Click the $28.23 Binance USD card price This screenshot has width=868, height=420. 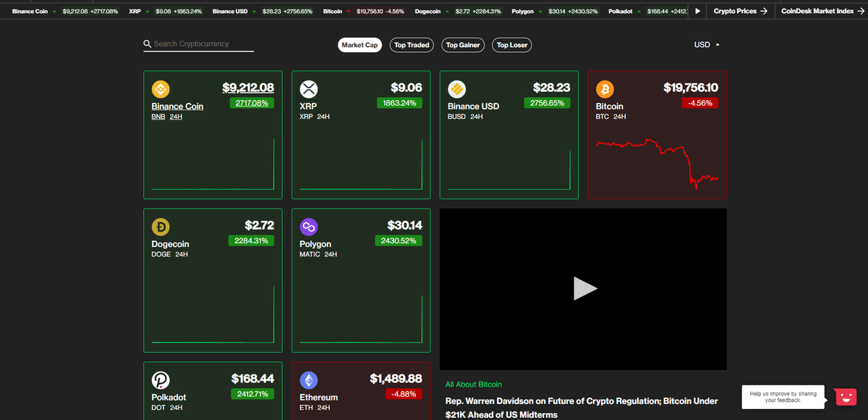tap(551, 88)
